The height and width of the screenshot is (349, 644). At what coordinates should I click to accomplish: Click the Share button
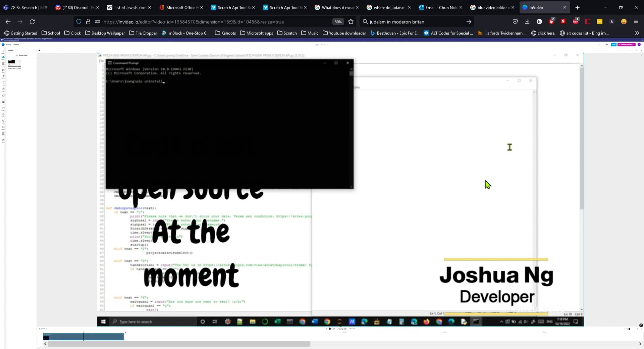point(614,44)
